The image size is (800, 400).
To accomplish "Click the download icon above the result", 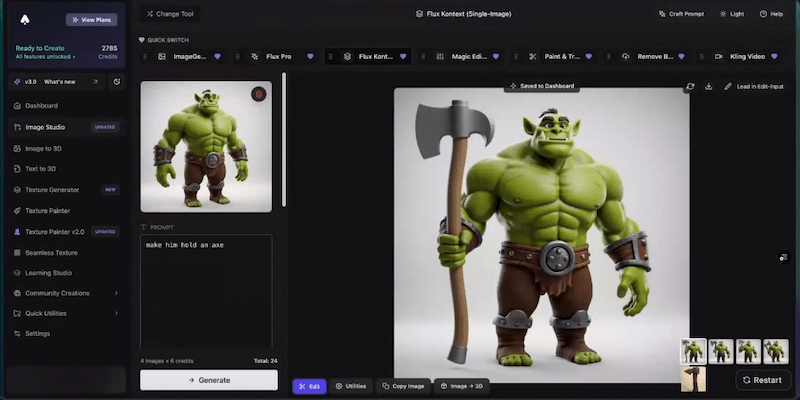I will [709, 86].
